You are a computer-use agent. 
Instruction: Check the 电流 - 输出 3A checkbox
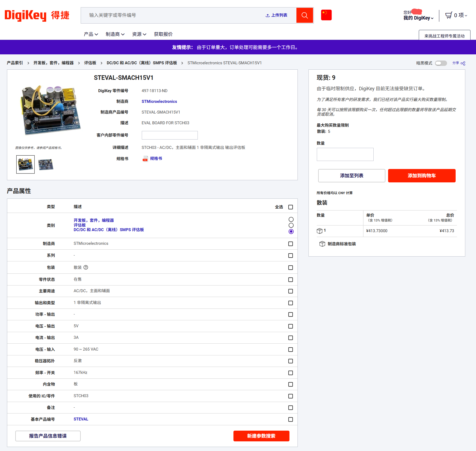(291, 338)
